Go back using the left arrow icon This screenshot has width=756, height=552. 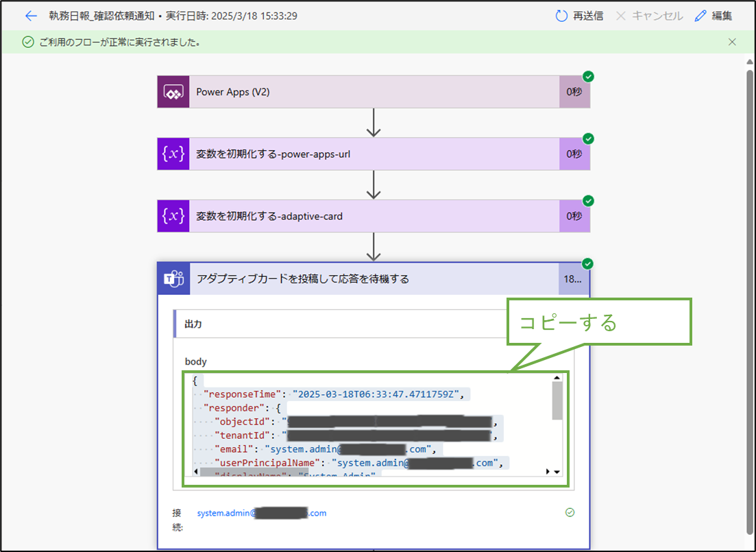coord(31,16)
